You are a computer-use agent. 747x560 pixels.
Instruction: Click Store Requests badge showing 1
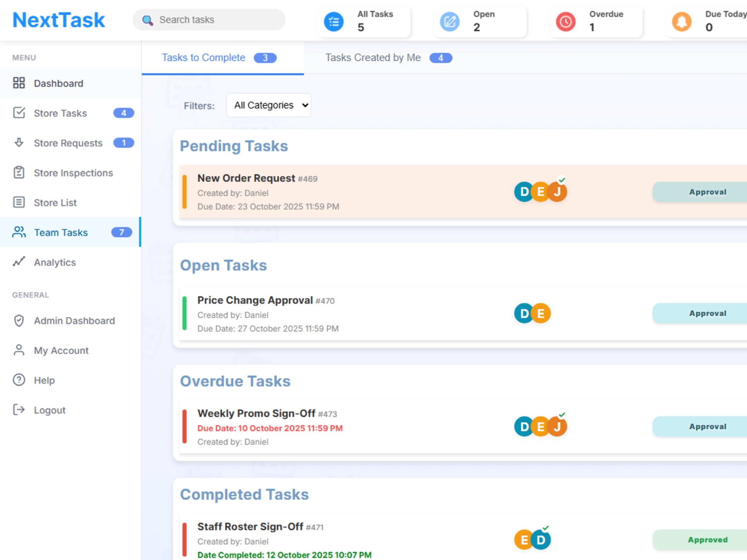point(124,143)
